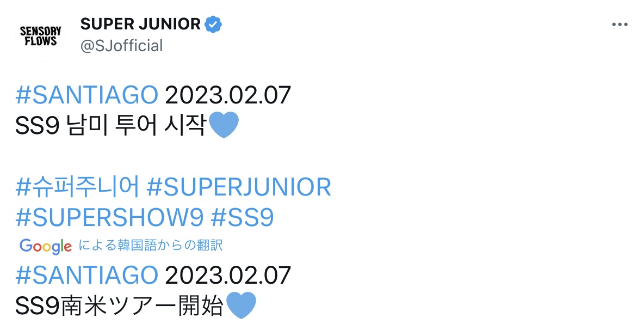The height and width of the screenshot is (330, 644).
Task: Click the blue verified badge next to SUPER JUNIOR
Action: 213,24
